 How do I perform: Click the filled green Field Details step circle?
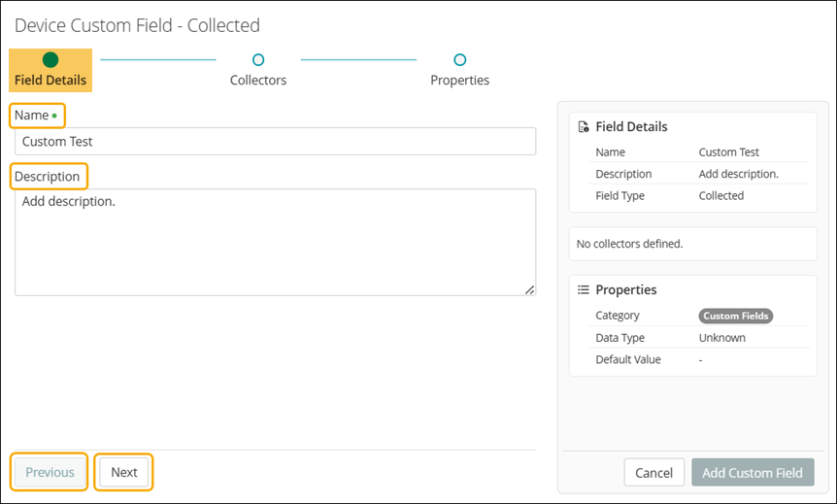pyautogui.click(x=50, y=60)
